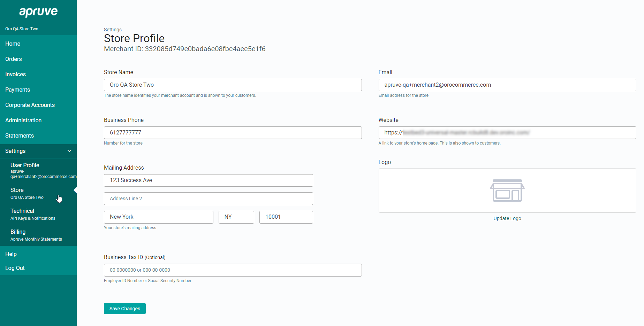Open Statements page

[38, 135]
